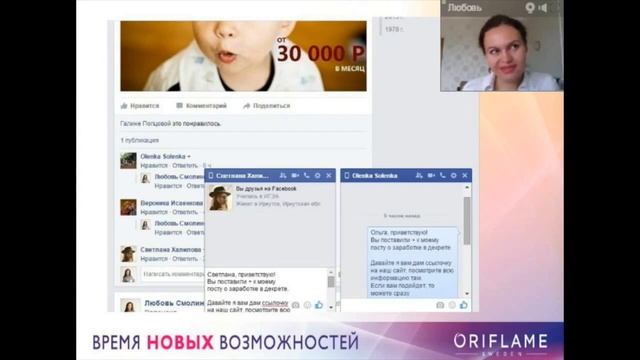Viewport: 640px width, 360px height.
Task: Open Светлана Халилова's name in the comments
Action: [x=171, y=249]
